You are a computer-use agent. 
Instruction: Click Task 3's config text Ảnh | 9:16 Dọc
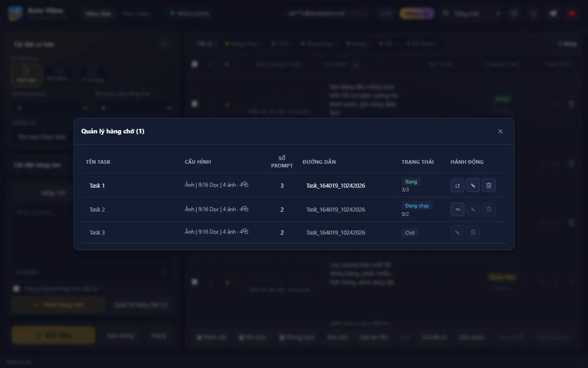pos(202,231)
